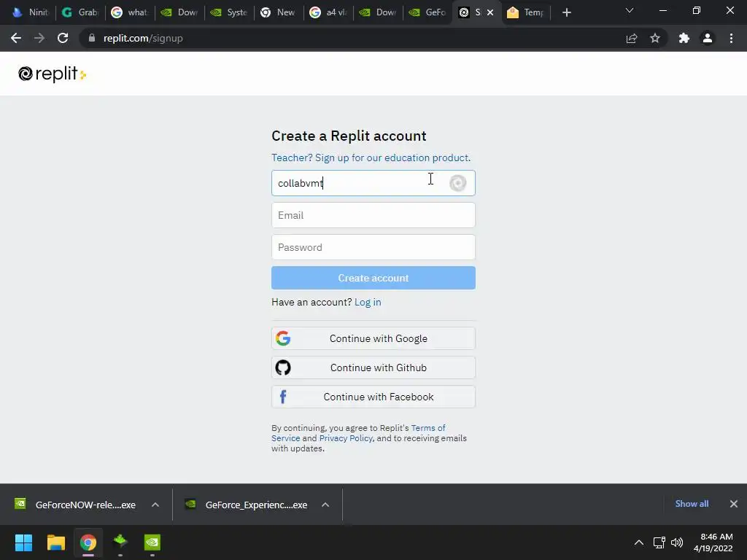Switch to the Temp mail tab
The width and height of the screenshot is (747, 560).
click(525, 12)
